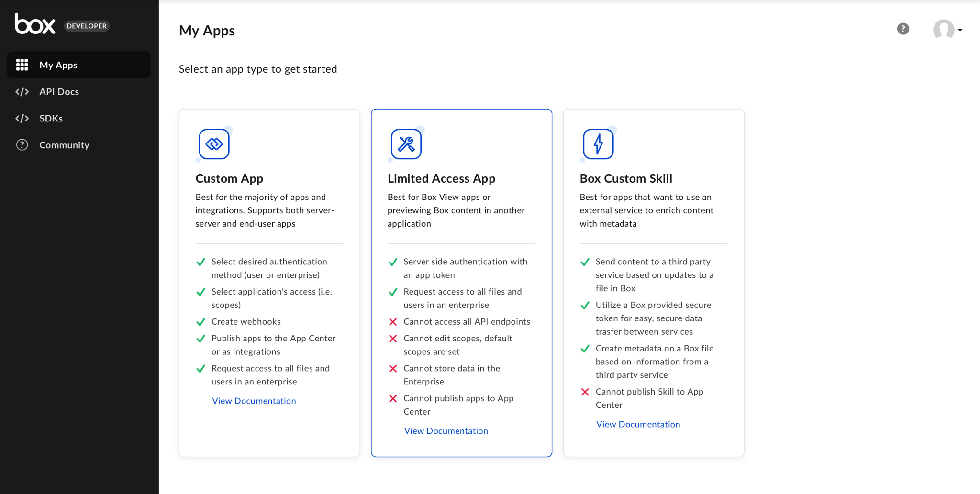This screenshot has height=494, width=980.
Task: Click the Custom App link icon
Action: click(x=214, y=143)
